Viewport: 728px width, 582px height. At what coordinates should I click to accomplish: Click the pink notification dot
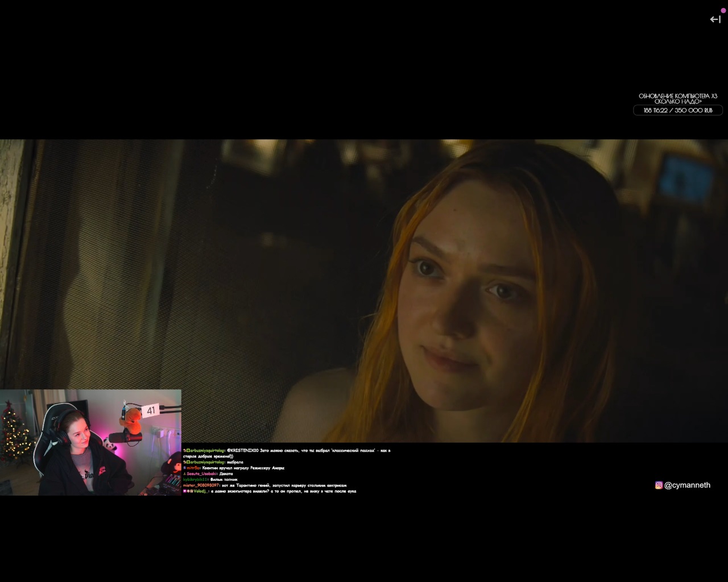[723, 10]
